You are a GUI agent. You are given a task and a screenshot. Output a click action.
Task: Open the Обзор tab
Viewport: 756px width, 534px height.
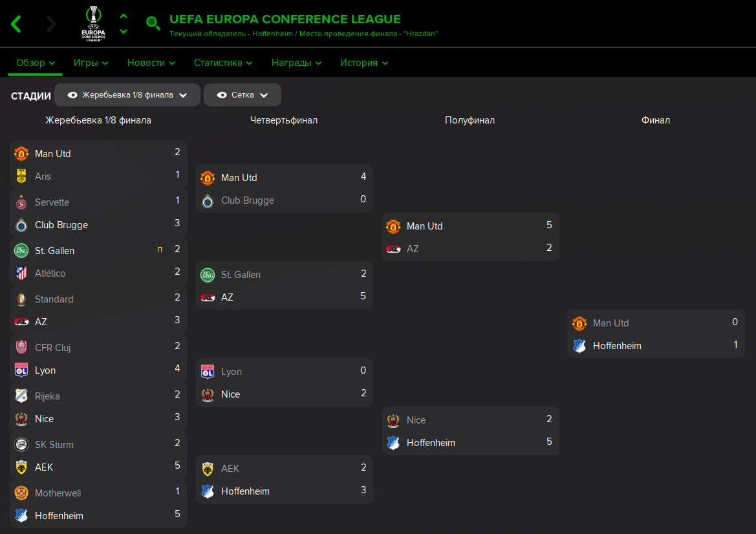coord(35,63)
